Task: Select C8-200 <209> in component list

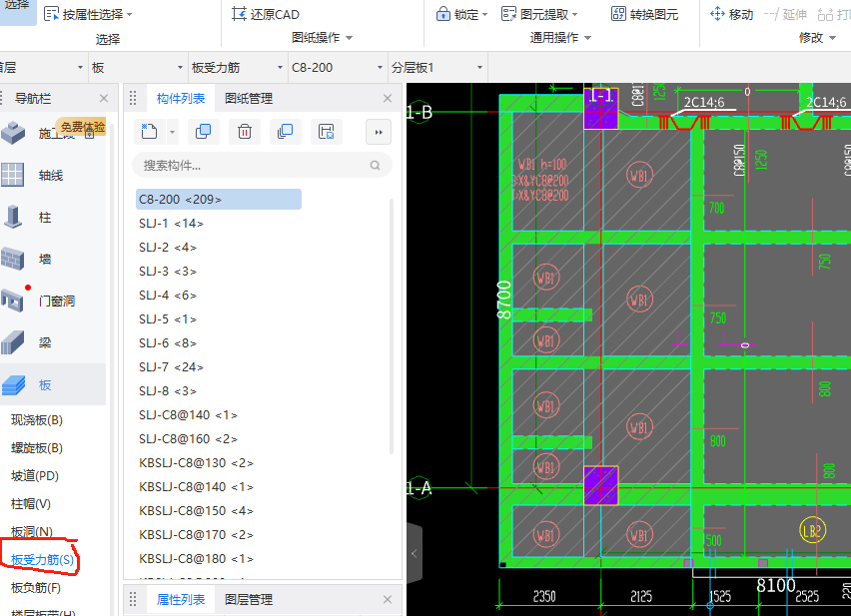Action: (219, 200)
